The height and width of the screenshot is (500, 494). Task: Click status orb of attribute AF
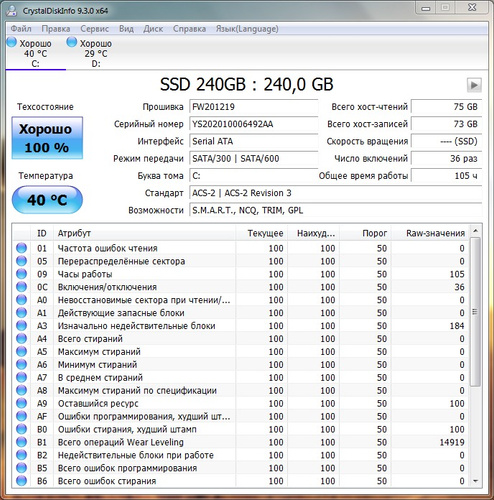(22, 416)
